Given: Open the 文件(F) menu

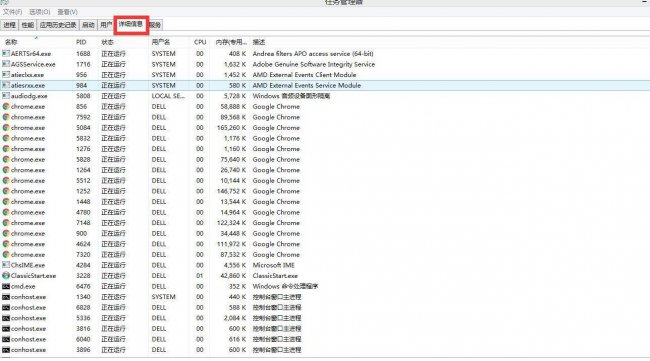Looking at the screenshot, I should coord(12,12).
